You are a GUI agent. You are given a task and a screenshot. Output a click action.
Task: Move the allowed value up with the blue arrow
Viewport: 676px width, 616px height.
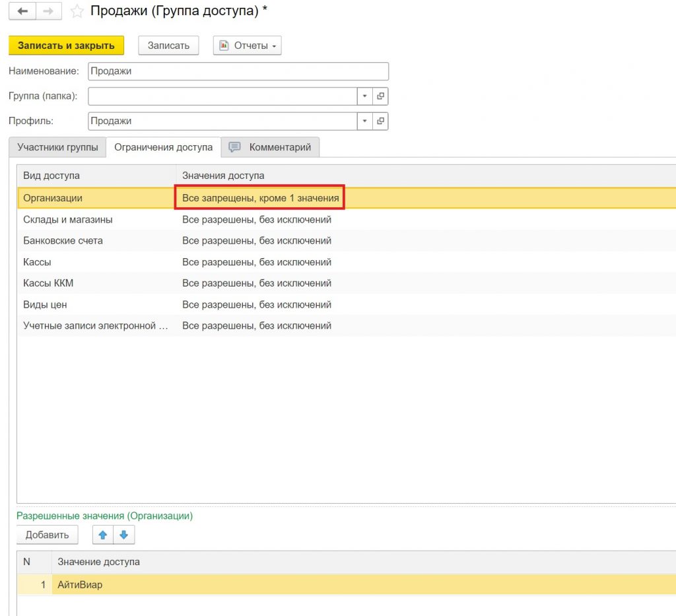click(x=102, y=535)
